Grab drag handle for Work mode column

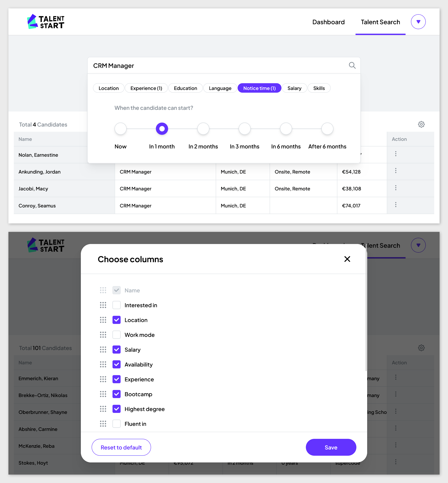click(103, 334)
